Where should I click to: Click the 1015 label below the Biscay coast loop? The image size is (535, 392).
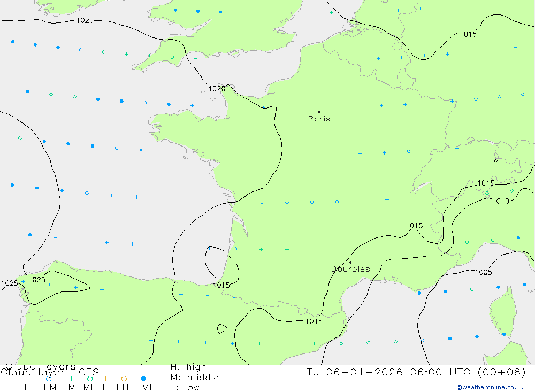pyautogui.click(x=221, y=285)
